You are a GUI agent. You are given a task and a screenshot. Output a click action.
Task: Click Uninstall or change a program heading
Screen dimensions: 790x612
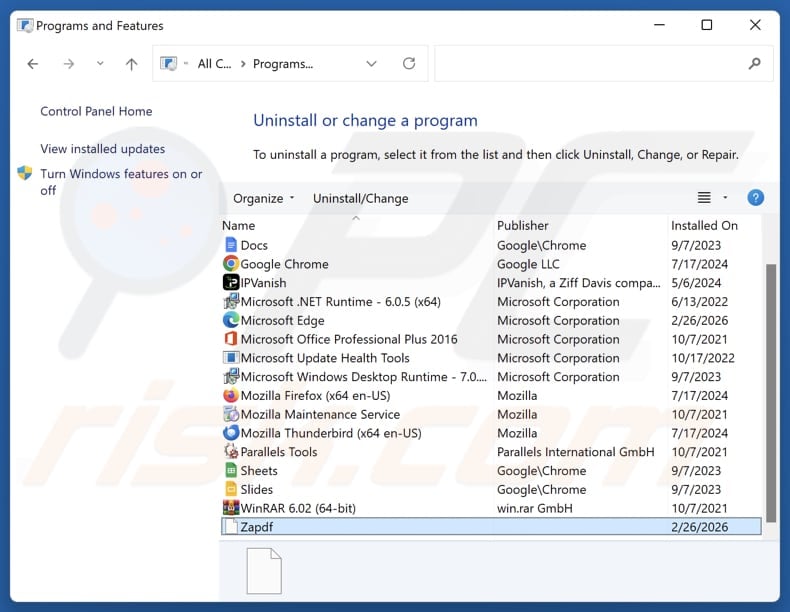coord(365,120)
